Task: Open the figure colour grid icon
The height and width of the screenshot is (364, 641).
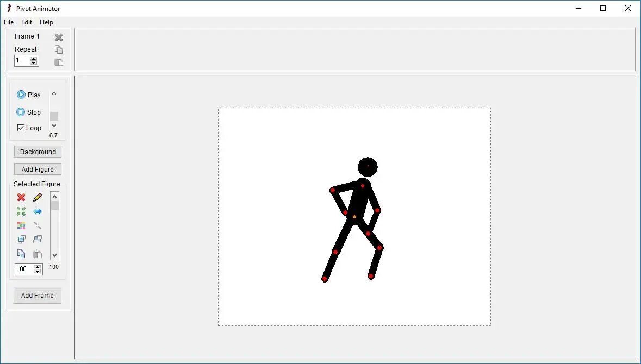Action: (21, 225)
